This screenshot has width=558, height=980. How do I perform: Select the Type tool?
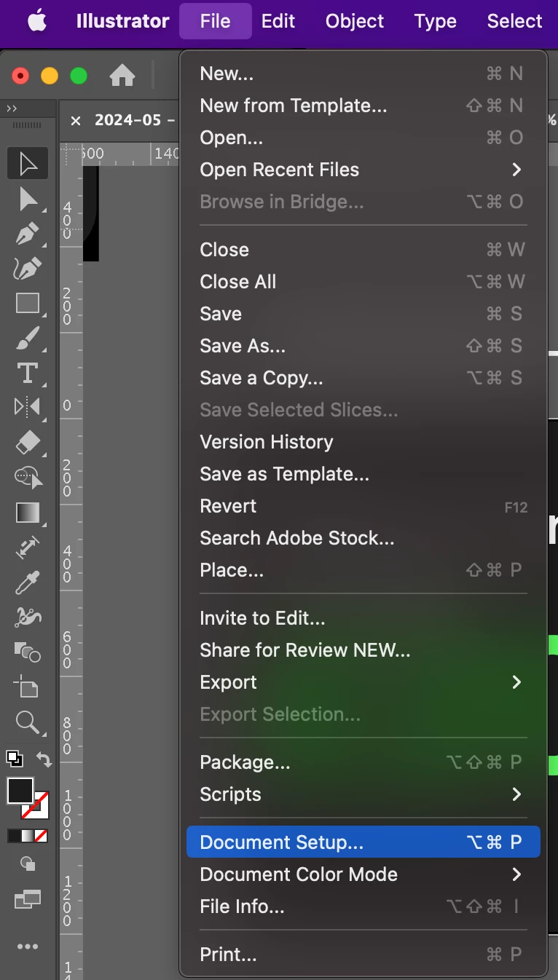[x=28, y=373]
